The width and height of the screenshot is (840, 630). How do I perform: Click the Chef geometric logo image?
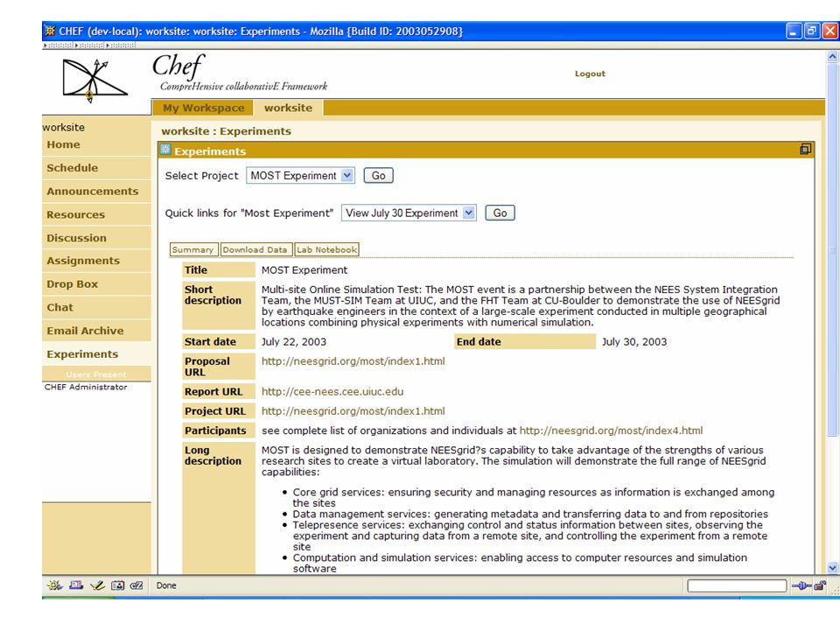(x=94, y=80)
